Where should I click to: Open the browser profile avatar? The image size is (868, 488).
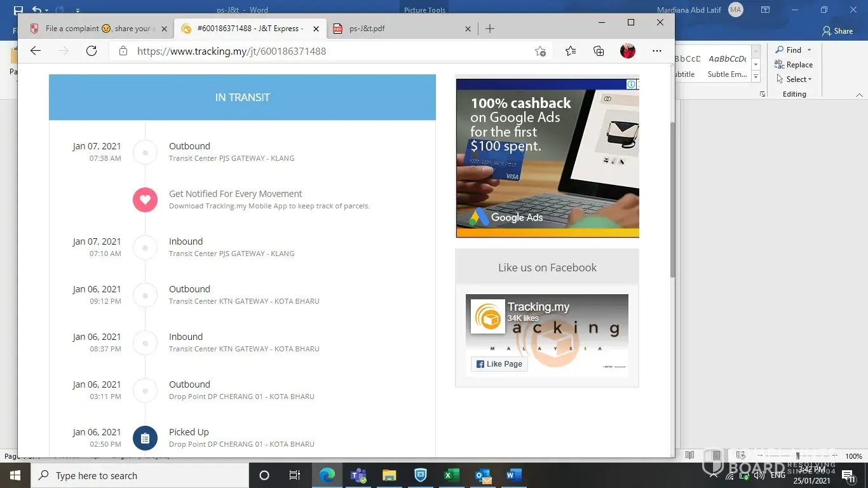click(x=628, y=51)
